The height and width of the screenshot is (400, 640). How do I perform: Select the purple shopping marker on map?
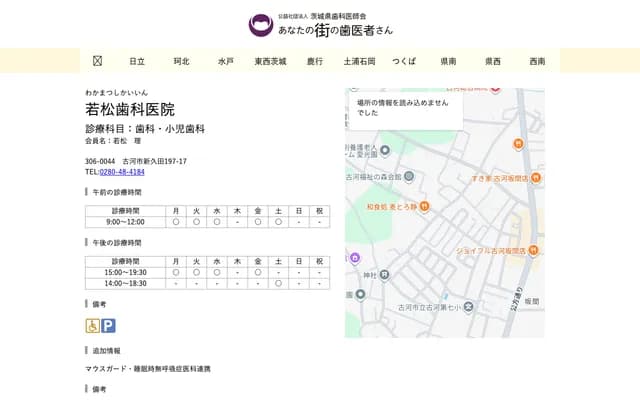pyautogui.click(x=355, y=258)
